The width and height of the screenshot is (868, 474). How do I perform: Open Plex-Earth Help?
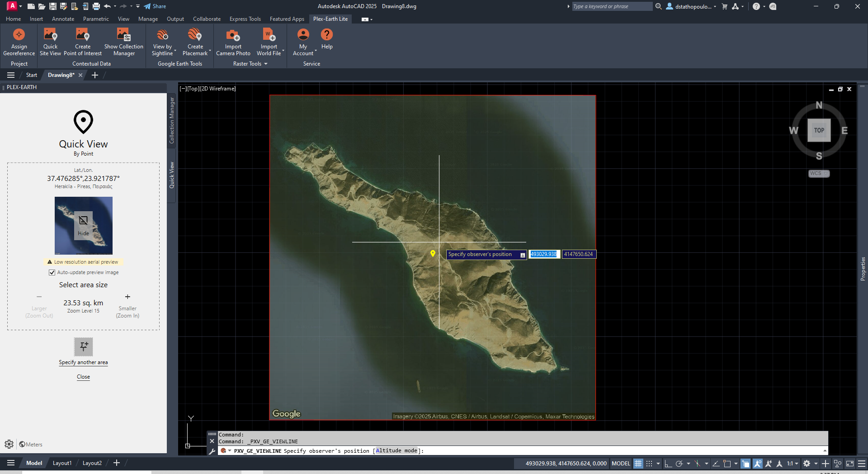click(327, 39)
